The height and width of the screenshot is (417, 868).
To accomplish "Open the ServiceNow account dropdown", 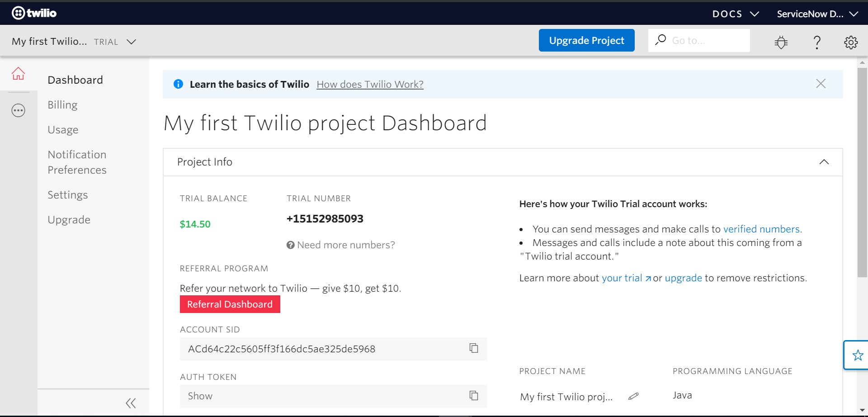I will pyautogui.click(x=817, y=14).
